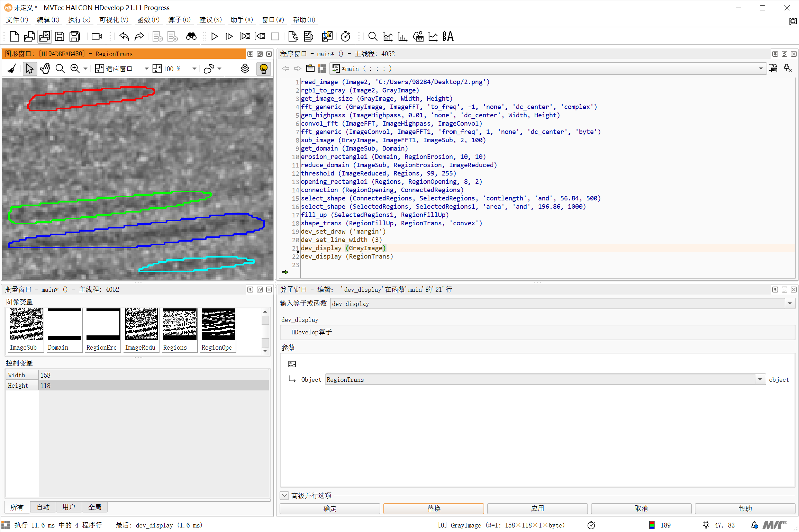Select the Regions variable thumbnail
Image resolution: width=799 pixels, height=532 pixels.
coord(180,330)
